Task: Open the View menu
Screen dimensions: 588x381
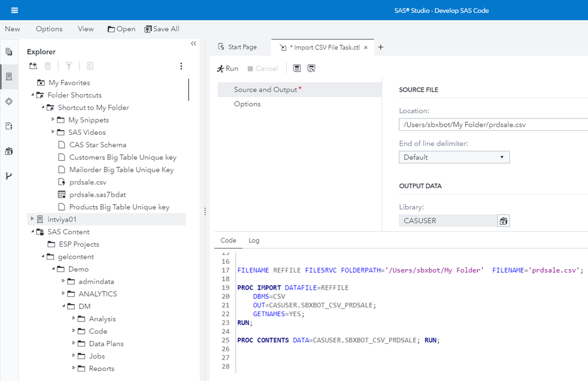Action: pos(86,29)
